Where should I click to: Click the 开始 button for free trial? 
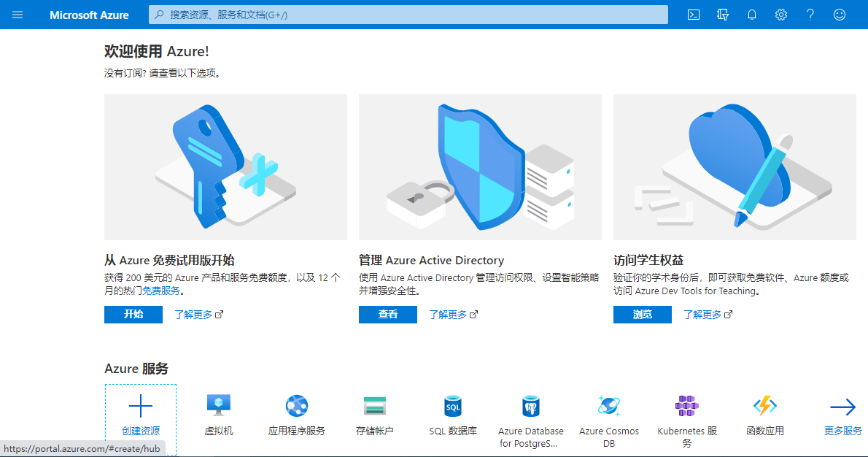point(133,315)
